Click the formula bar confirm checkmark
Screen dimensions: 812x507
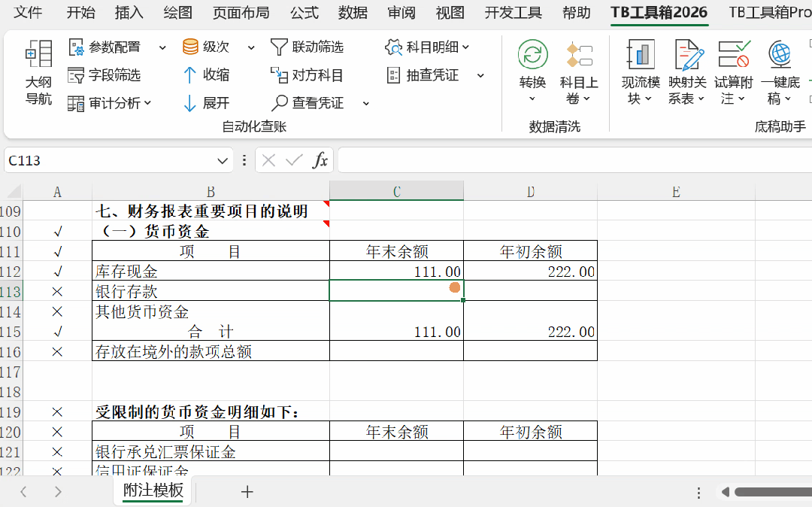(294, 160)
